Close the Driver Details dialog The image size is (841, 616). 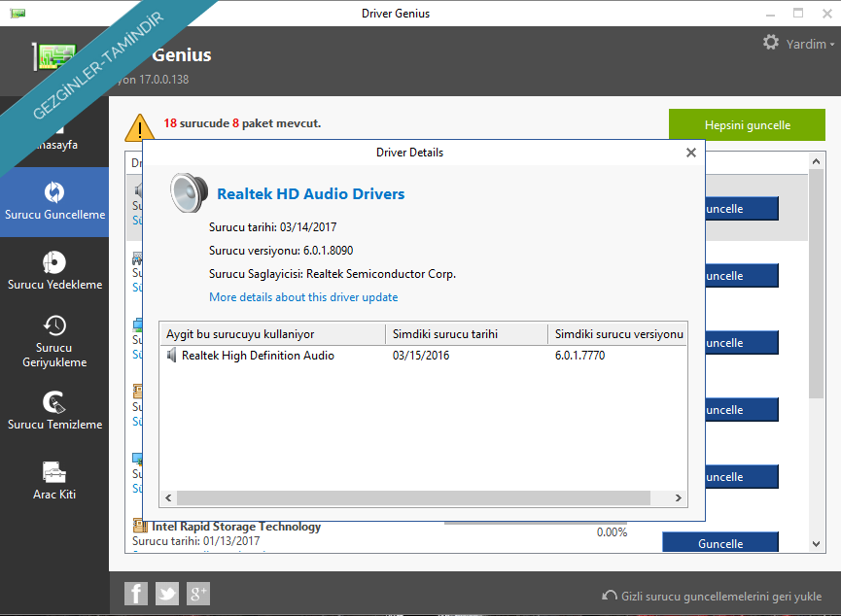pos(691,153)
